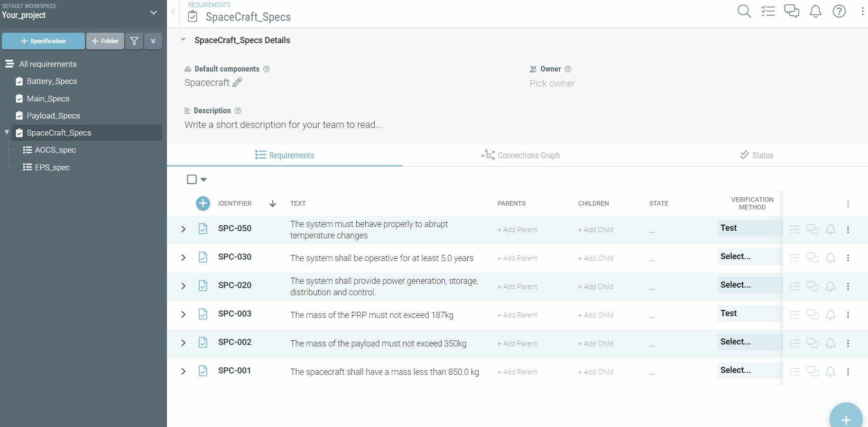The width and height of the screenshot is (868, 427).
Task: Click the bell icon on row SPC-001
Action: (x=831, y=372)
